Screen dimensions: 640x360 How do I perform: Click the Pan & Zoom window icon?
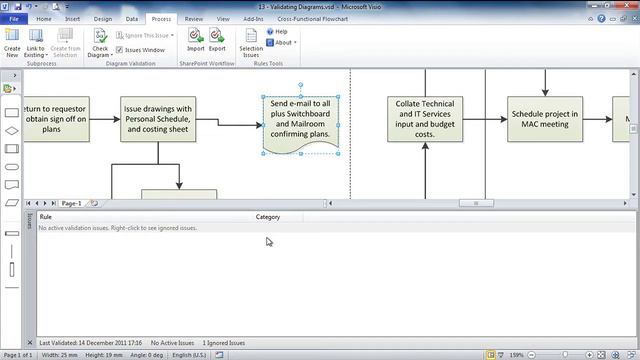(615, 355)
